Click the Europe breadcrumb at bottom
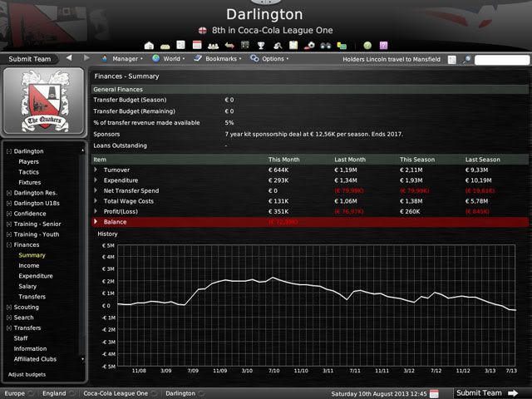Viewport: 532px width, 399px height. [x=15, y=393]
